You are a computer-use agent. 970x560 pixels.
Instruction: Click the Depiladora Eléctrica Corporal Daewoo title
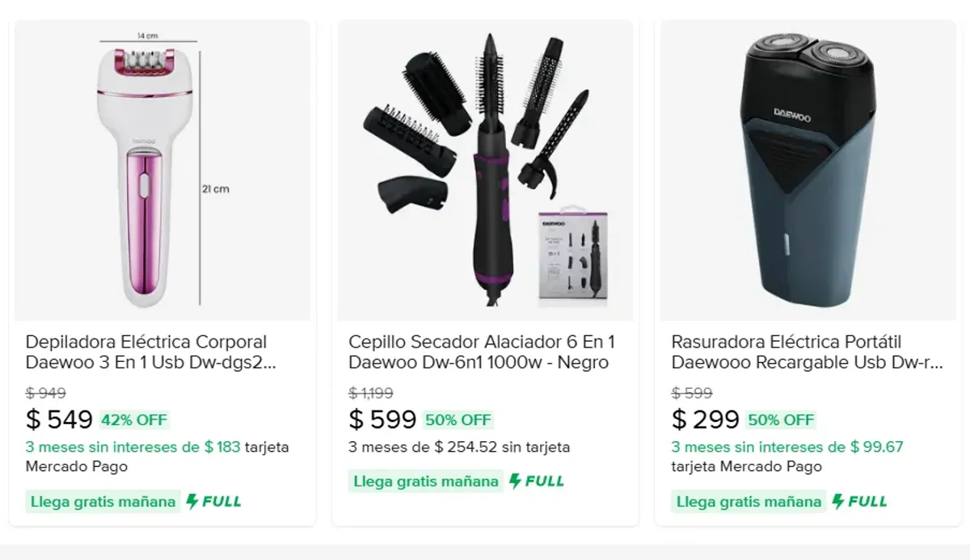tap(150, 352)
